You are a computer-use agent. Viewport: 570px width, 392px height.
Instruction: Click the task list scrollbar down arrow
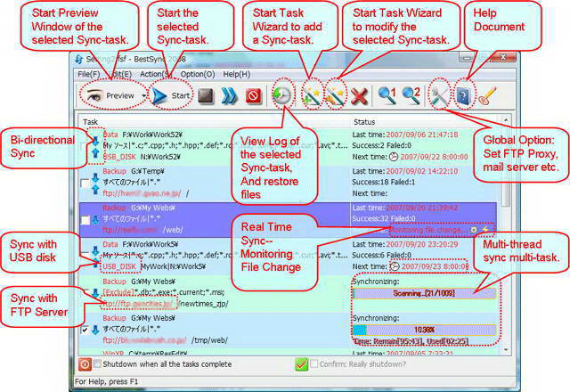(506, 350)
